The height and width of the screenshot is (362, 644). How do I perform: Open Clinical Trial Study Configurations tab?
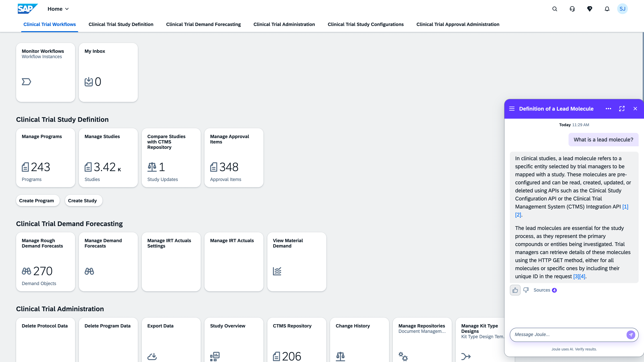(365, 24)
